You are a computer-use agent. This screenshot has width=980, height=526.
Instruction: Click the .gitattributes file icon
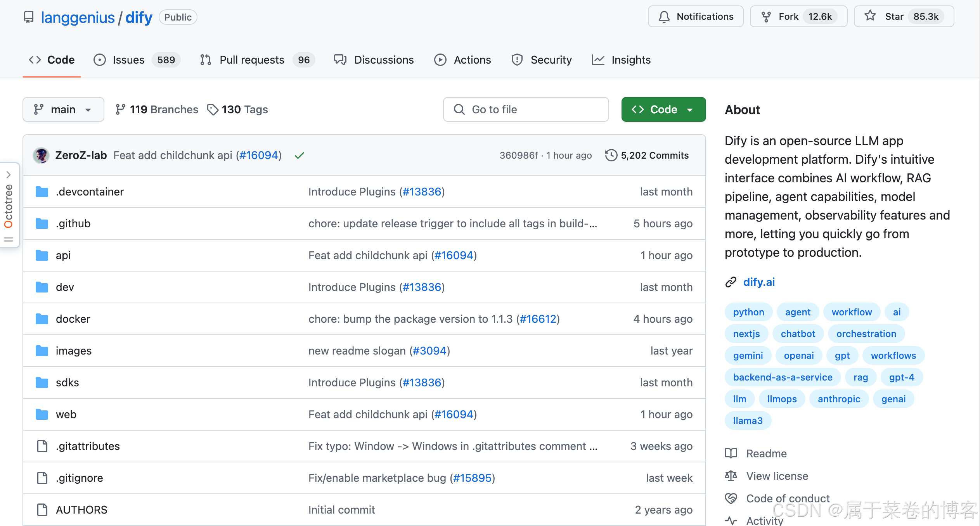click(x=42, y=446)
